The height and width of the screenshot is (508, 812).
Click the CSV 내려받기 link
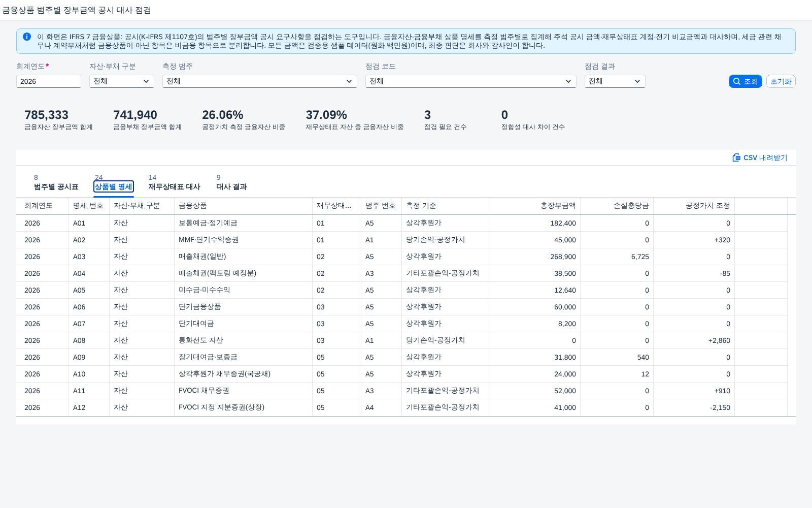tap(760, 157)
